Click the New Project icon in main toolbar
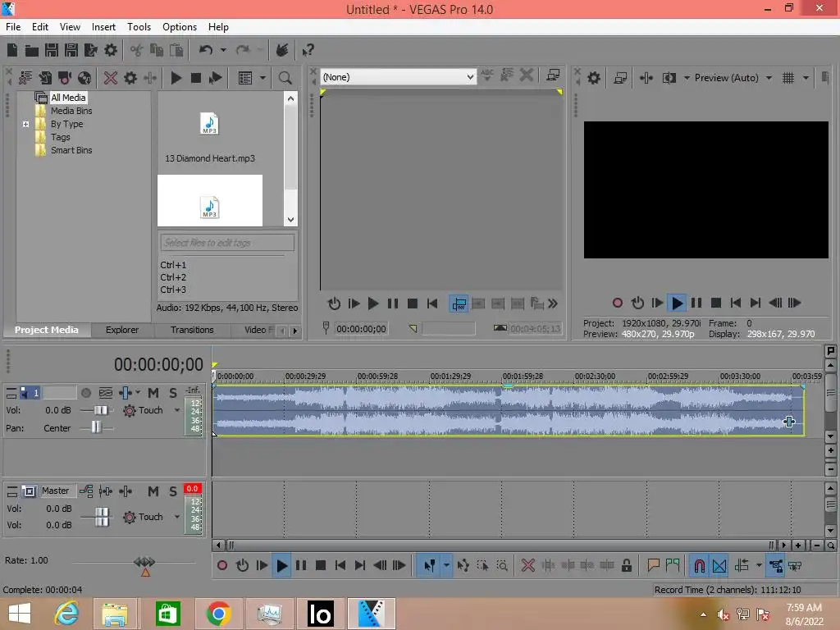This screenshot has width=840, height=630. tap(11, 50)
